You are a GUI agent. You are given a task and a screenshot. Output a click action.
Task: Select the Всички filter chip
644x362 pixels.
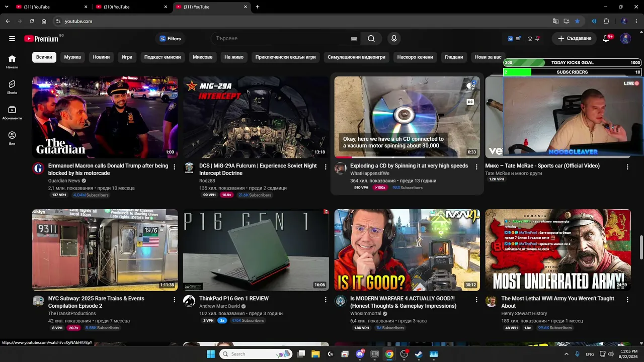click(x=44, y=57)
